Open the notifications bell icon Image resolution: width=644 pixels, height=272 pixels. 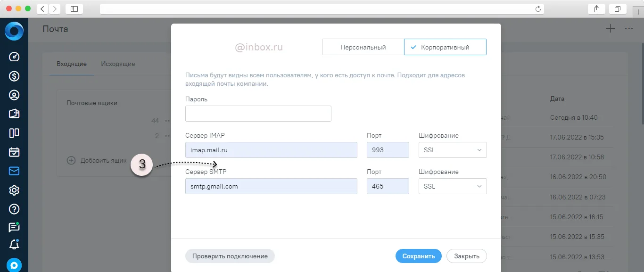tap(14, 244)
